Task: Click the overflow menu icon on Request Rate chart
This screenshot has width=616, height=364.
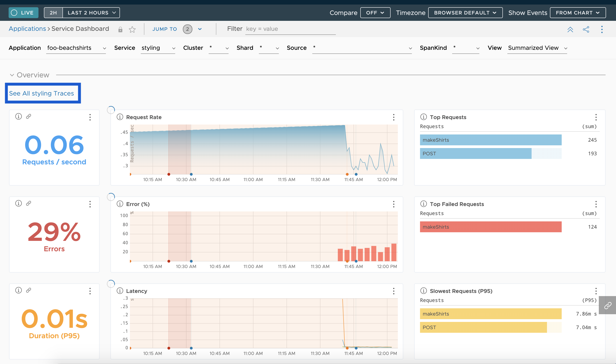Action: pos(394,117)
